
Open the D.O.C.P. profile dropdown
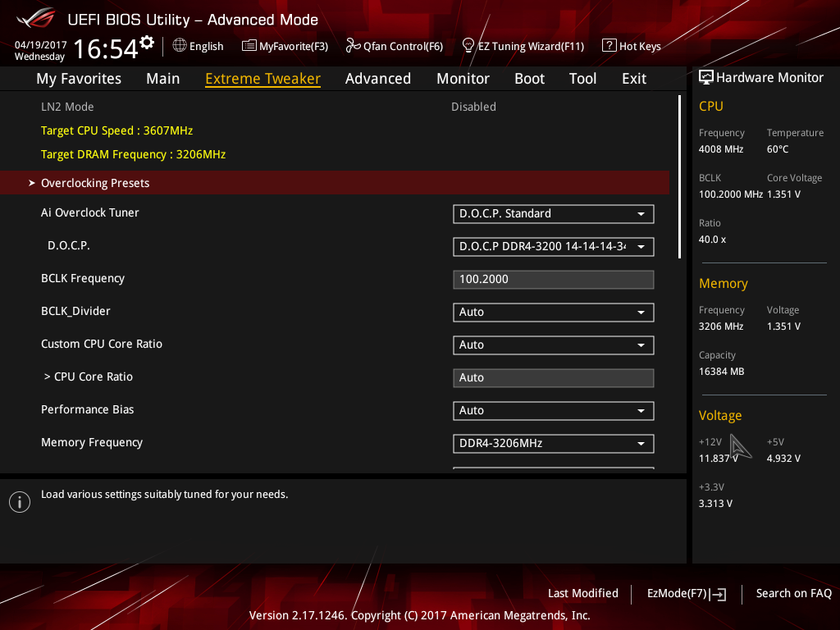tap(553, 246)
